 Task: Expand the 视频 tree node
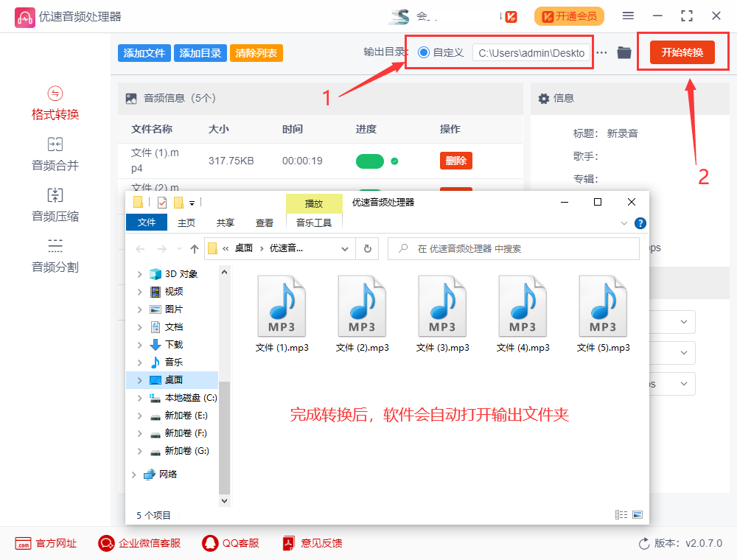pyautogui.click(x=139, y=292)
